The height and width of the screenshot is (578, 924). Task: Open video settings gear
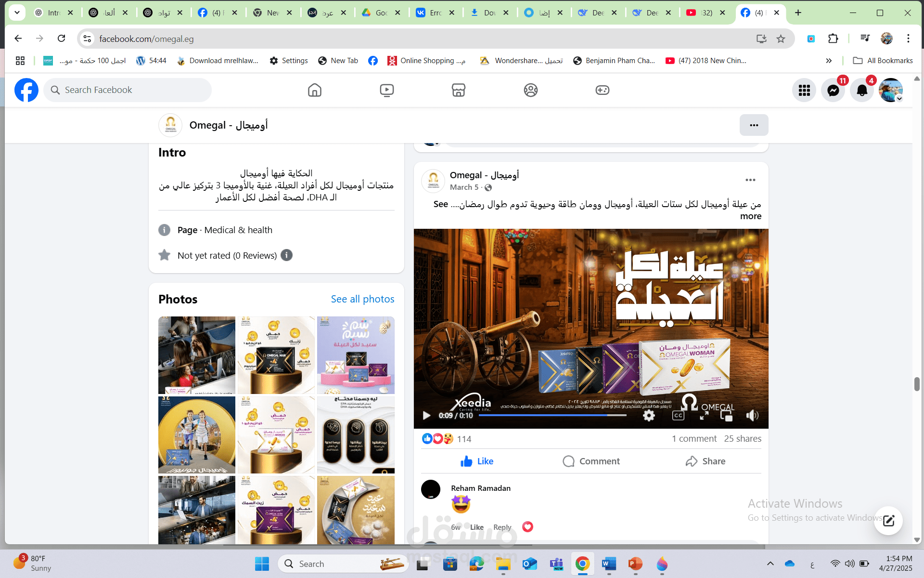click(649, 415)
